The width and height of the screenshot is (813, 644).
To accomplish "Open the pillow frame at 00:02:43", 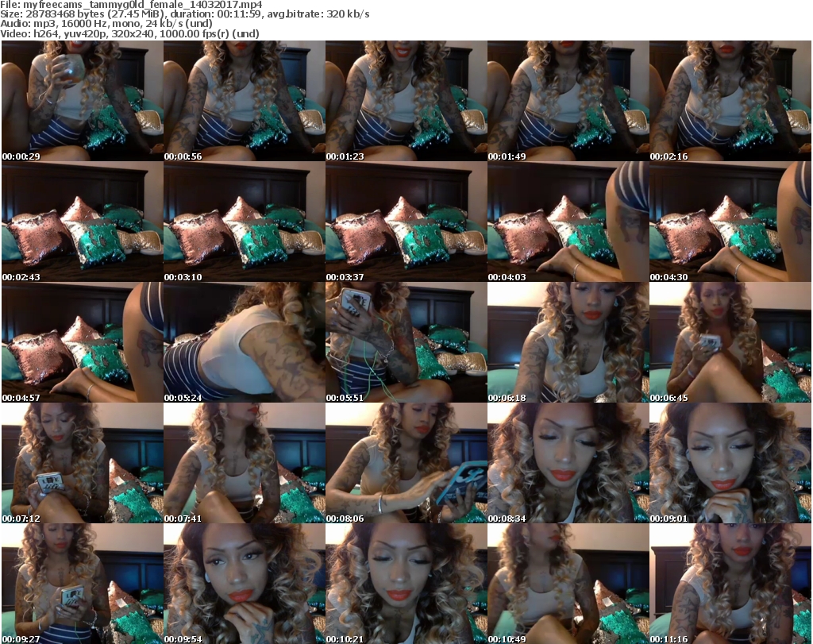I will 83,222.
